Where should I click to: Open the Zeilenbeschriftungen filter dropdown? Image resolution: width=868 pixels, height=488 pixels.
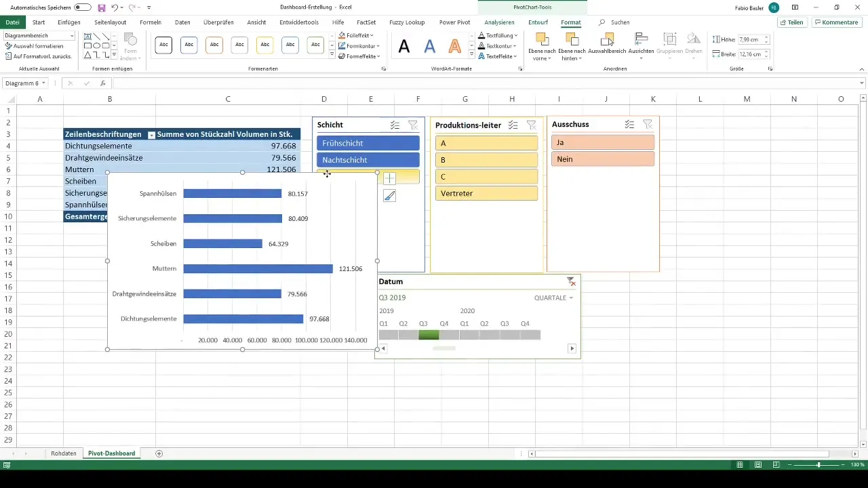pyautogui.click(x=151, y=135)
